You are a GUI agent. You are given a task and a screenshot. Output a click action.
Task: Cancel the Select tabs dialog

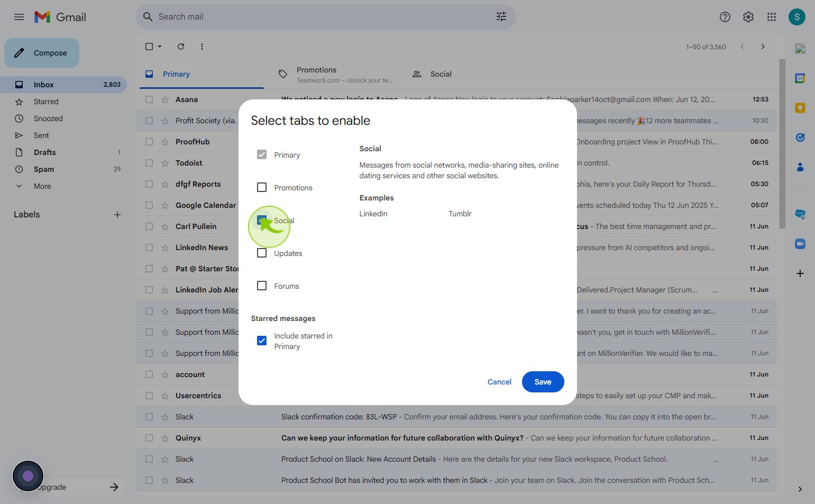pyautogui.click(x=499, y=382)
